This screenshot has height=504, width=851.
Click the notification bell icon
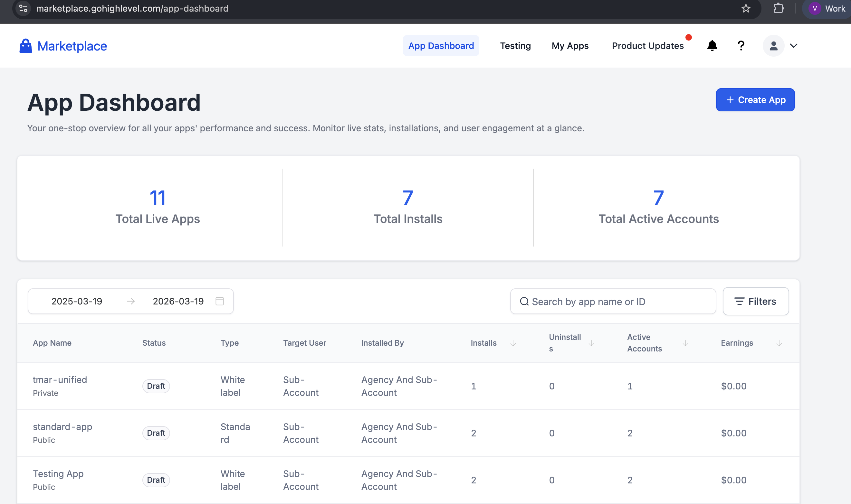point(712,46)
